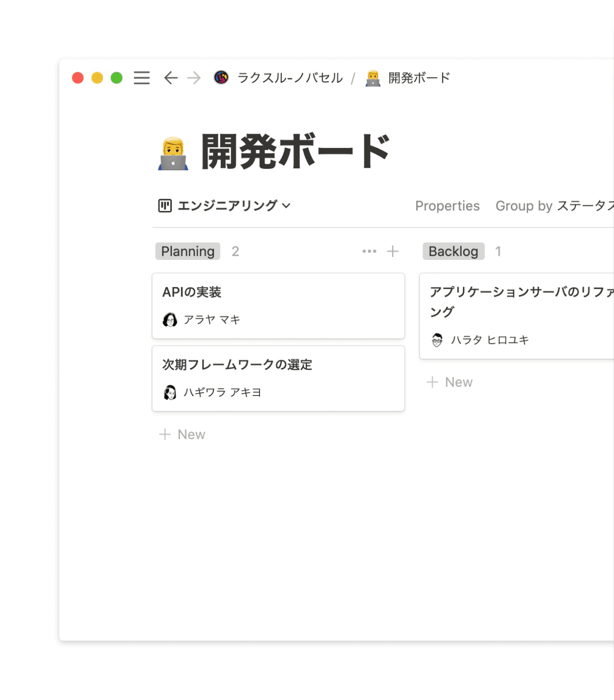614x700 pixels.
Task: Click the board view icon beside エンジニアリング
Action: click(165, 205)
